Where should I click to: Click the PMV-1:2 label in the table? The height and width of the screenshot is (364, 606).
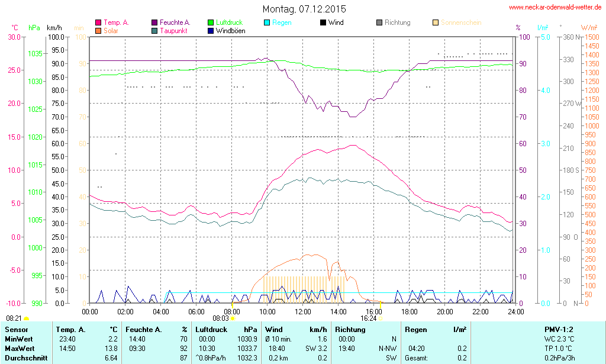[559, 329]
